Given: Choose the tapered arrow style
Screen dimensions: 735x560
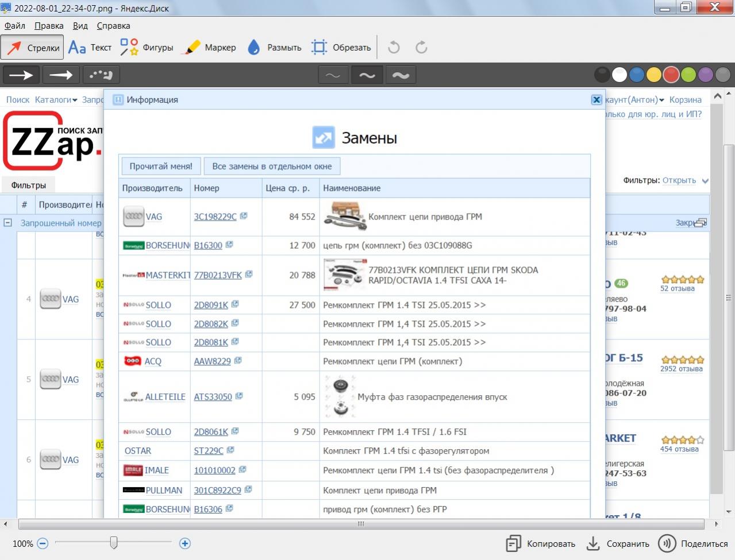Looking at the screenshot, I should point(61,75).
